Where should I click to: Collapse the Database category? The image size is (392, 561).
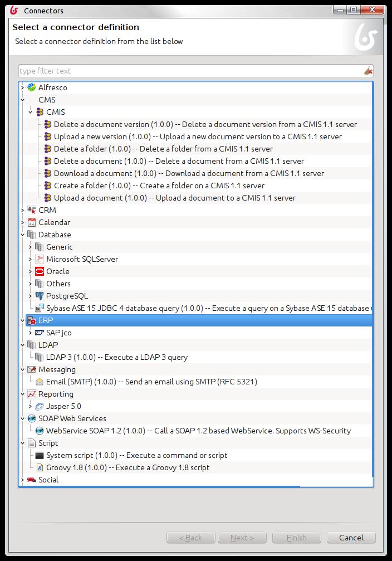coord(22,235)
